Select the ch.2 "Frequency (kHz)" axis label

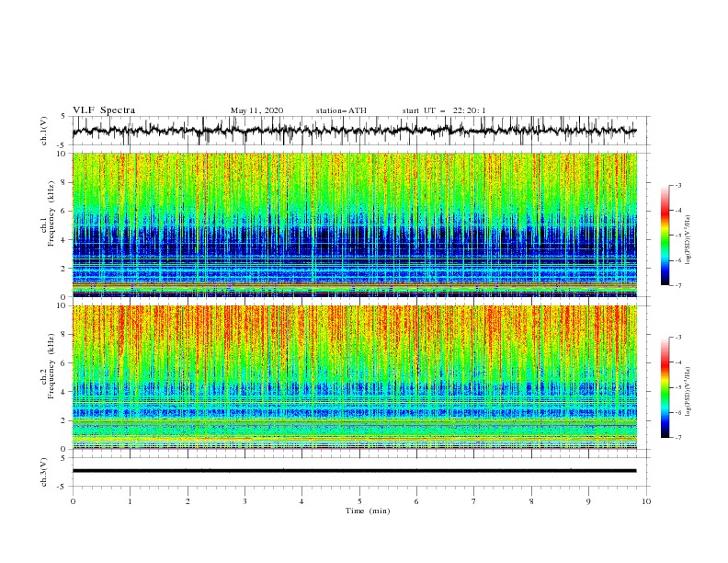click(x=51, y=365)
